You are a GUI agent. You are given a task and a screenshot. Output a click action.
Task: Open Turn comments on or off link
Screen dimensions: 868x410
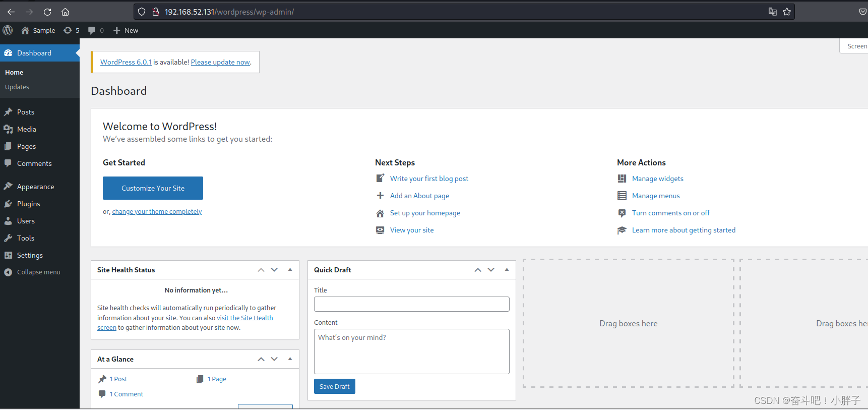point(671,213)
